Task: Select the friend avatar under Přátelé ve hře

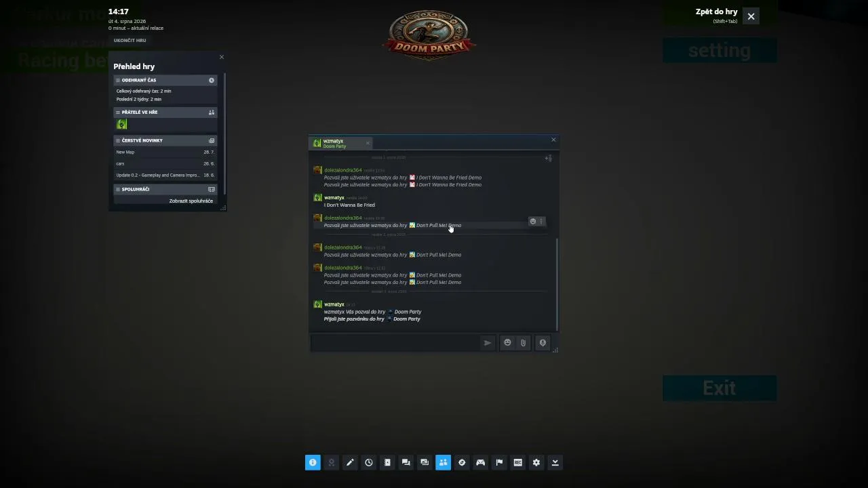Action: 122,125
